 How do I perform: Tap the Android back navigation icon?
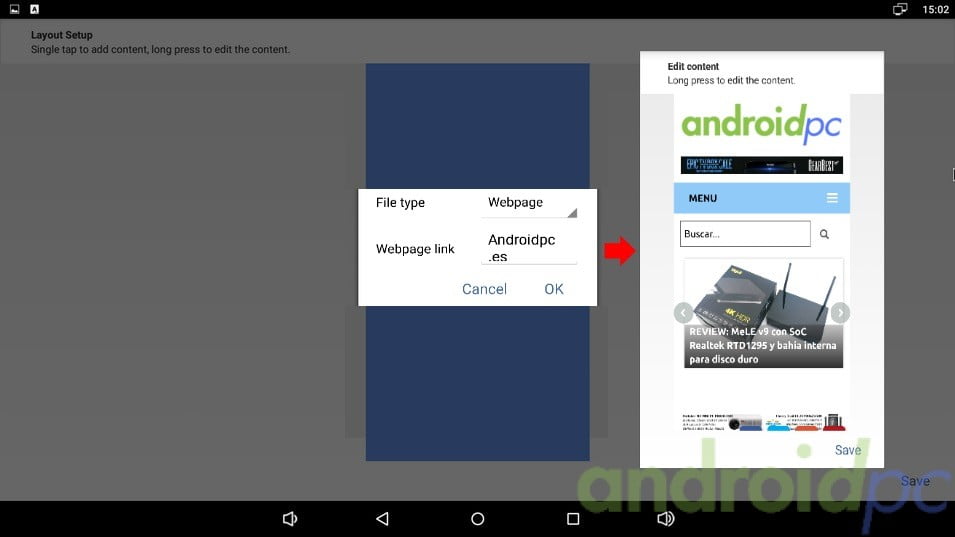(x=382, y=519)
